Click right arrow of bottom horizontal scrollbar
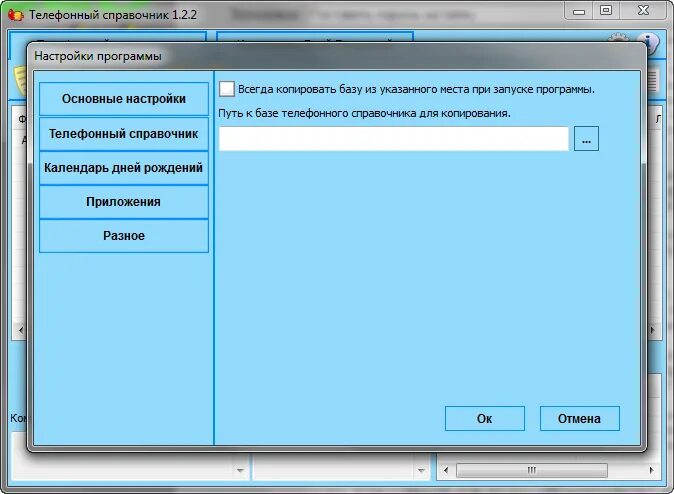 [652, 470]
